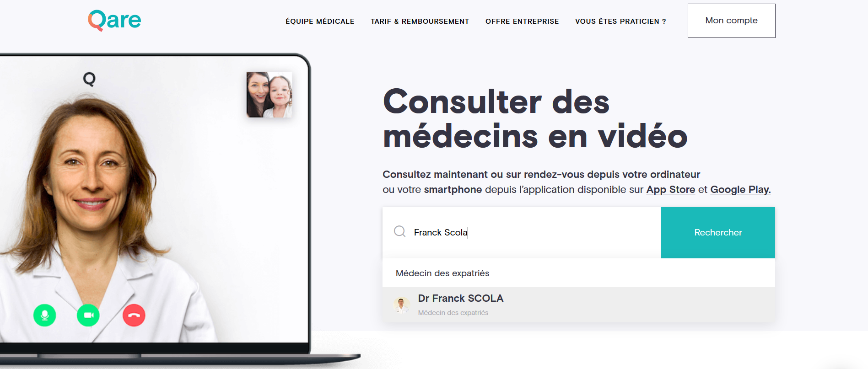868x369 pixels.
Task: Click the Q logo on laptop screen
Action: (x=89, y=79)
